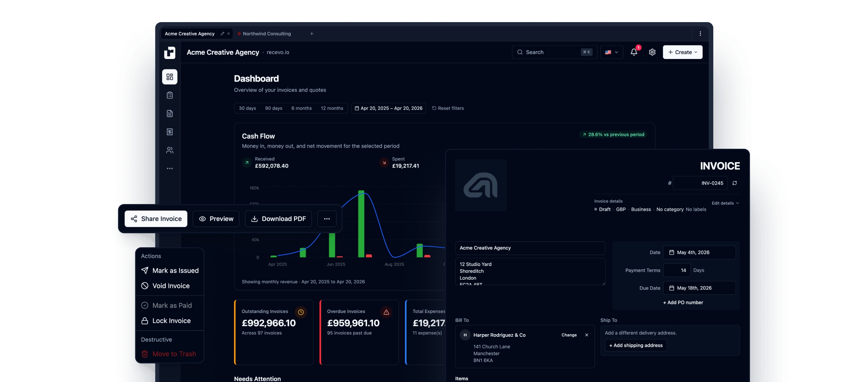
Task: Open notifications bell
Action: pyautogui.click(x=634, y=52)
